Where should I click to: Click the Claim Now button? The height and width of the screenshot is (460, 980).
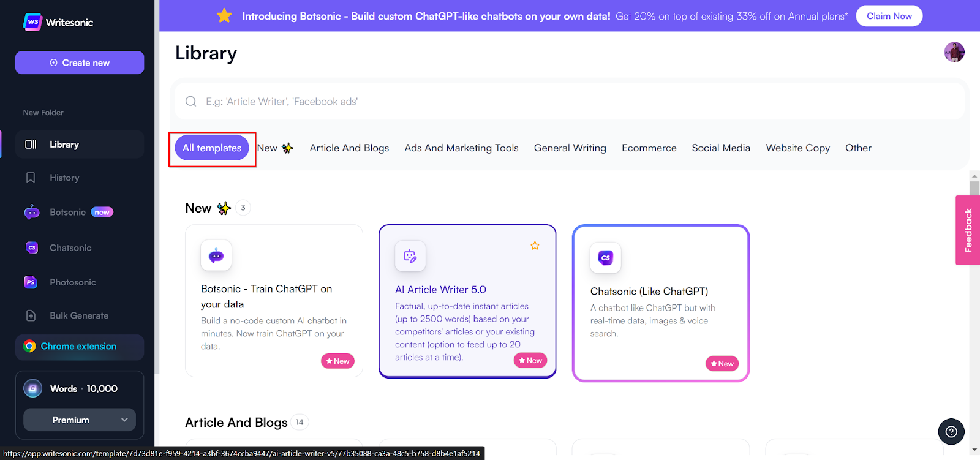[x=889, y=16]
